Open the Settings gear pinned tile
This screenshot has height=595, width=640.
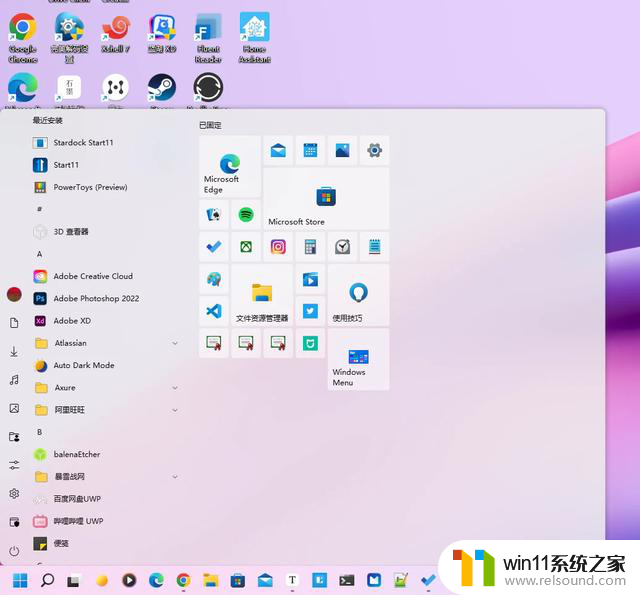[374, 151]
